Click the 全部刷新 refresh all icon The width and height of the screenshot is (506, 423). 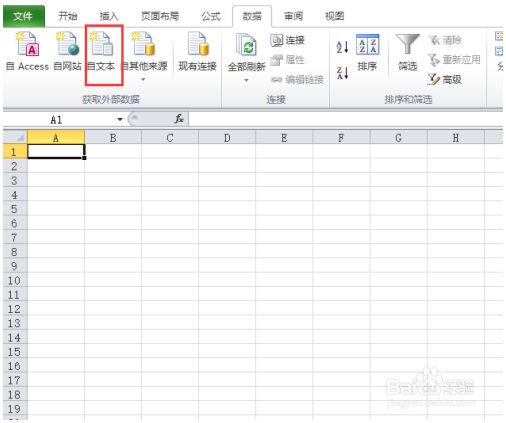246,44
